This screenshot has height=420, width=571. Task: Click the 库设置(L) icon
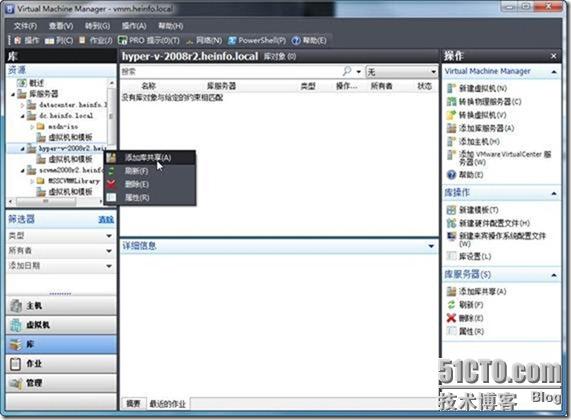(451, 256)
